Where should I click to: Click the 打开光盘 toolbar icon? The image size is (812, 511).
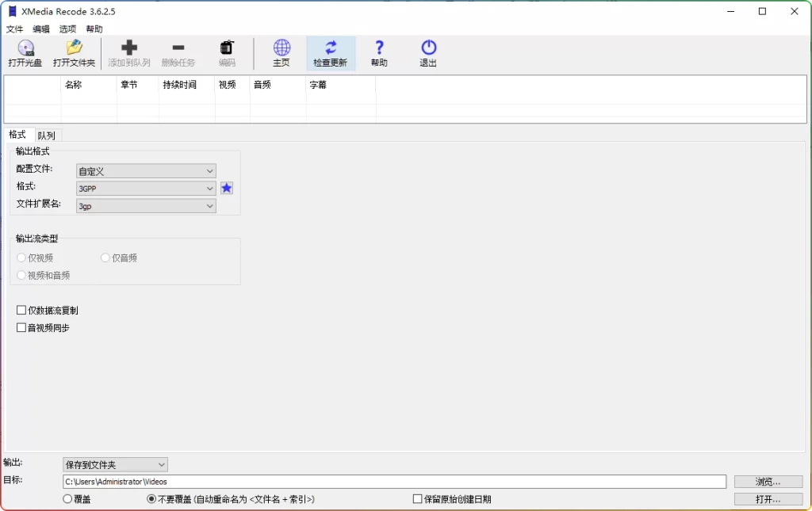click(x=26, y=53)
